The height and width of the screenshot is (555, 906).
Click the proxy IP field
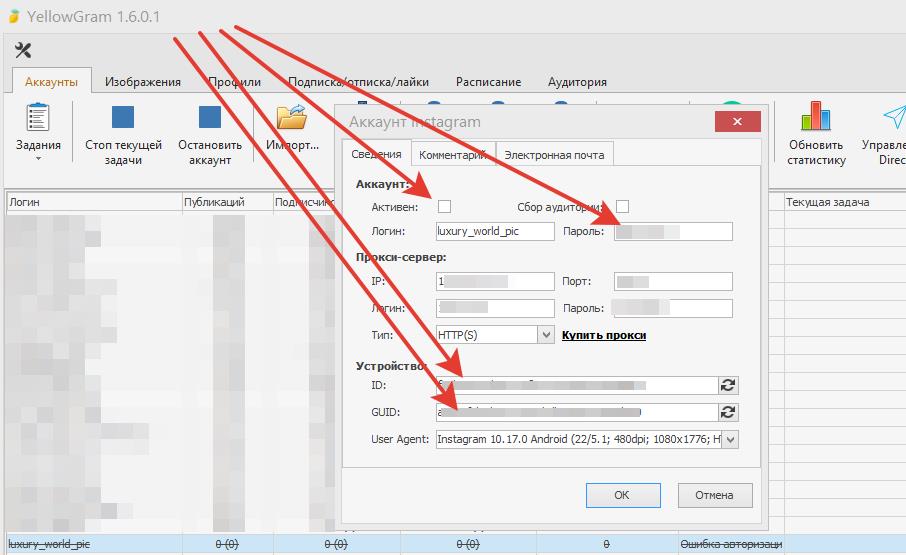pyautogui.click(x=495, y=281)
